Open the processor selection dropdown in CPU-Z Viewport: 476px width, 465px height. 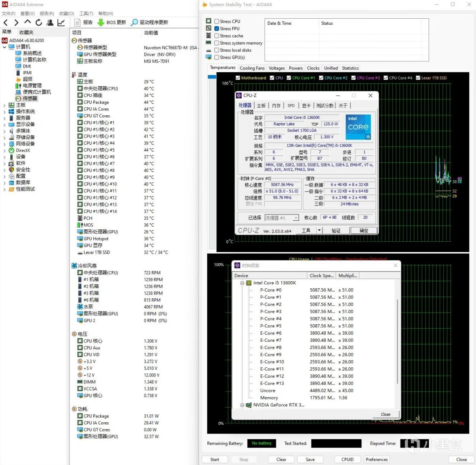tap(296, 218)
